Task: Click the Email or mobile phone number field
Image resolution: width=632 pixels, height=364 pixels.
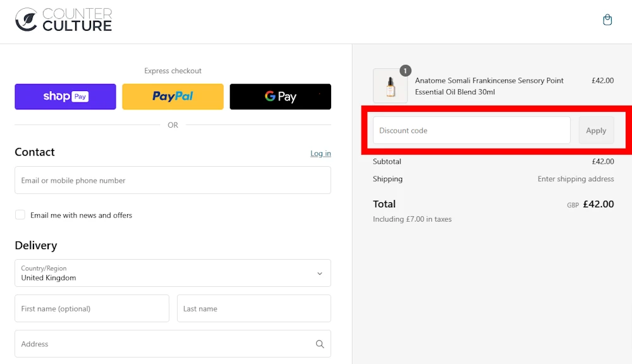Action: click(x=173, y=180)
